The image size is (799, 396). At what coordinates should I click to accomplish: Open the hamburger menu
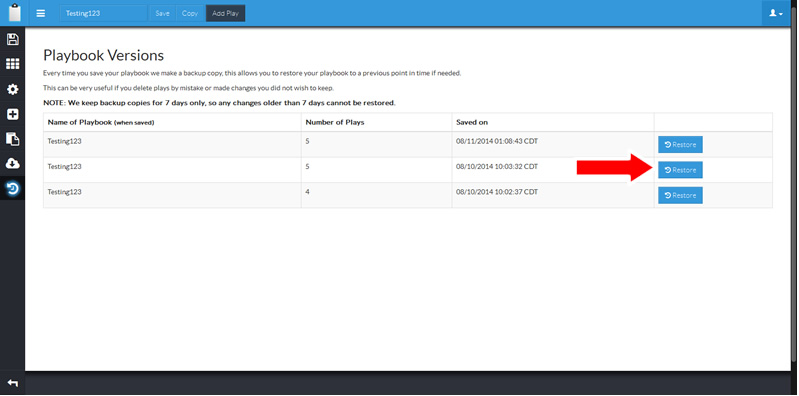tap(41, 13)
